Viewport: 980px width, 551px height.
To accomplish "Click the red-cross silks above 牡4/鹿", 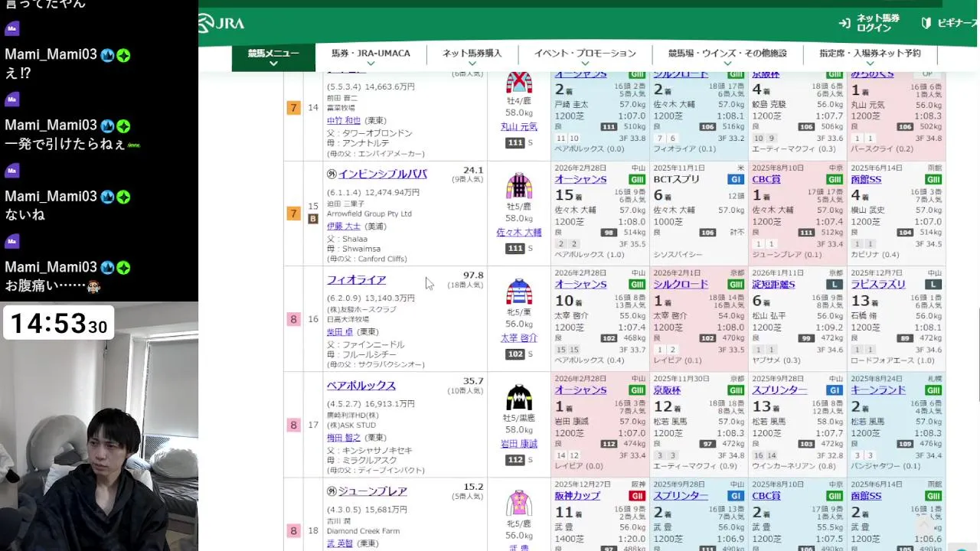I will 519,82.
